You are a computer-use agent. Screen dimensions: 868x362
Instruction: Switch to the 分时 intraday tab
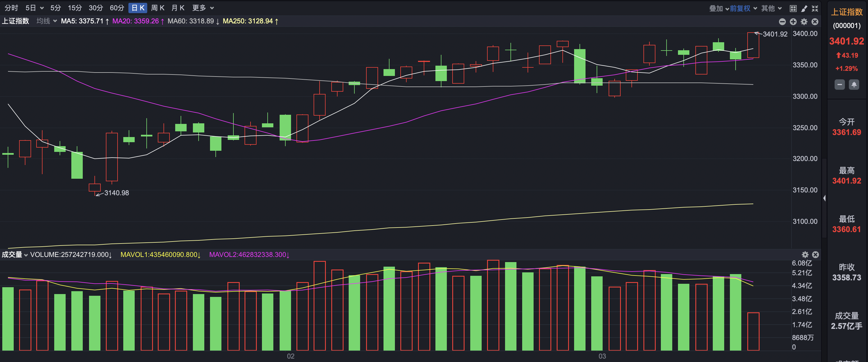click(11, 8)
